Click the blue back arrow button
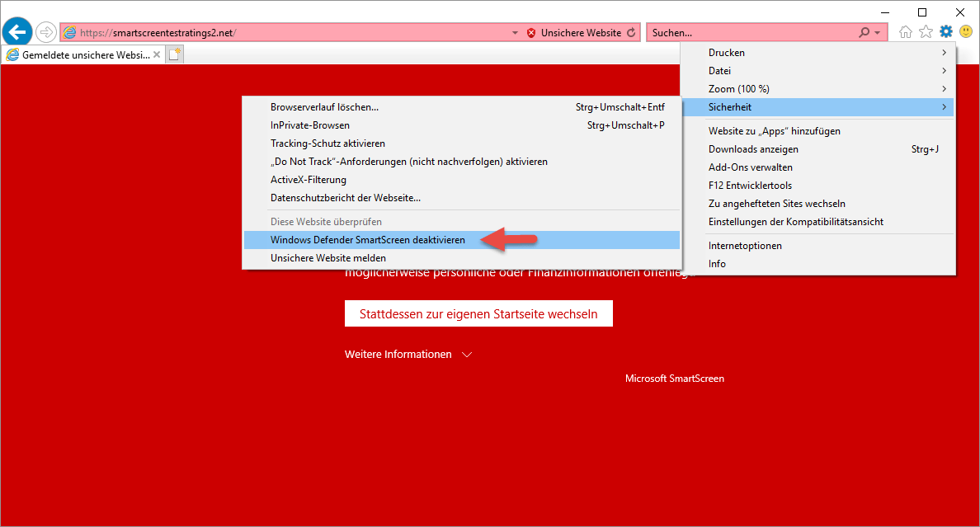 (17, 32)
